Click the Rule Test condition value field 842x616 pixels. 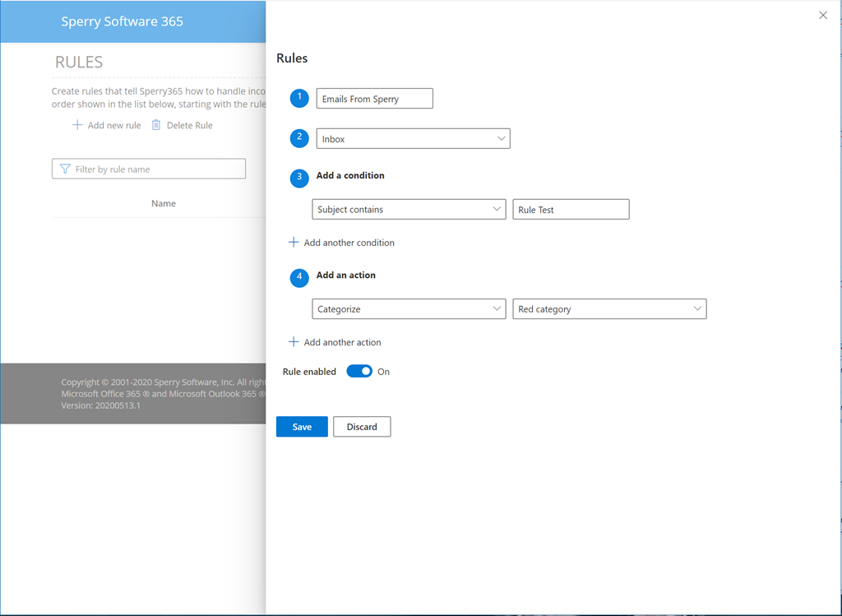coord(571,210)
